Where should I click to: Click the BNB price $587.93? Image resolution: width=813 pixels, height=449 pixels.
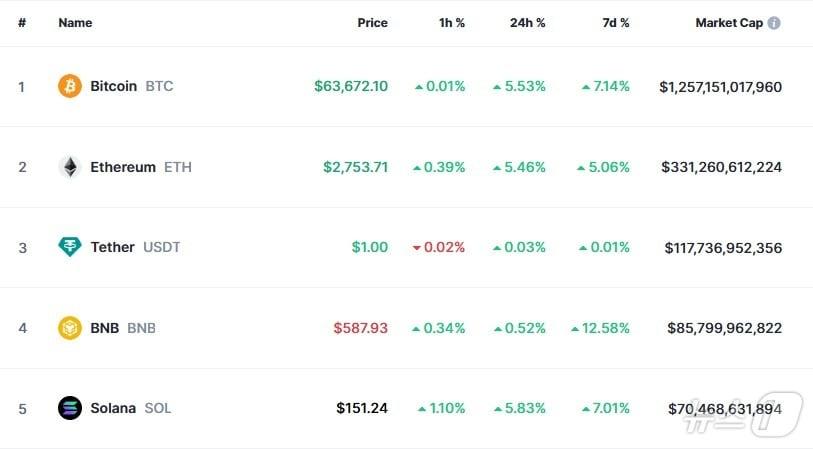pyautogui.click(x=360, y=328)
